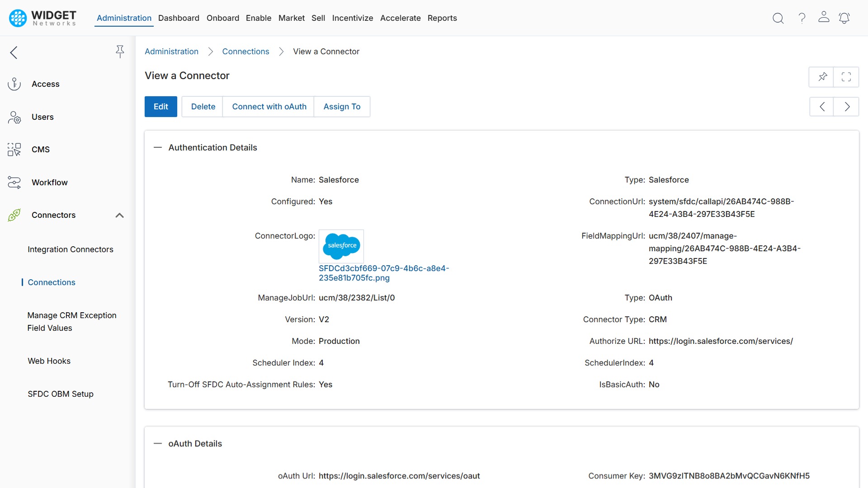Open Connections breadcrumb link
This screenshot has width=868, height=488.
click(x=245, y=52)
